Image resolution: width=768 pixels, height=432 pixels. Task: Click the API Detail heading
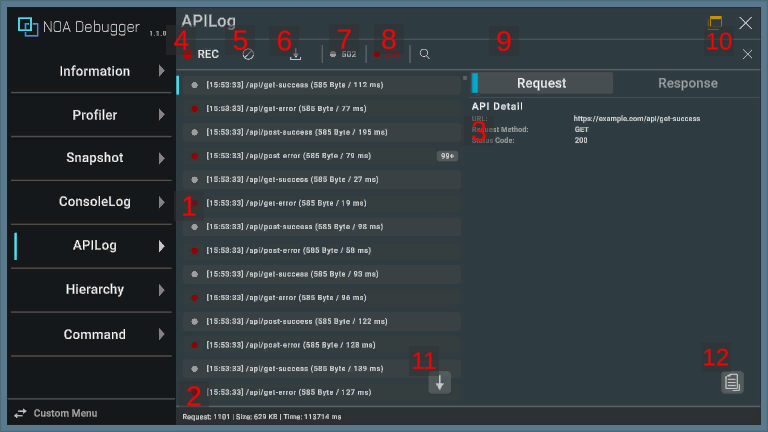[497, 106]
